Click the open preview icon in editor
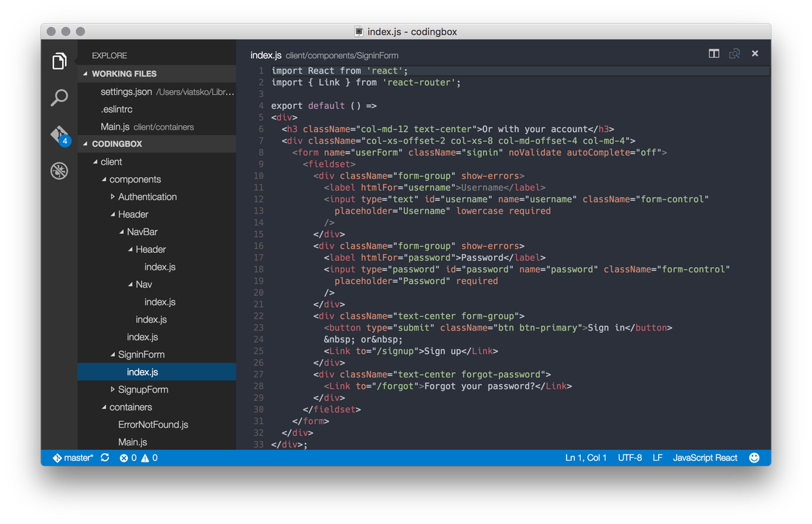 [x=734, y=53]
